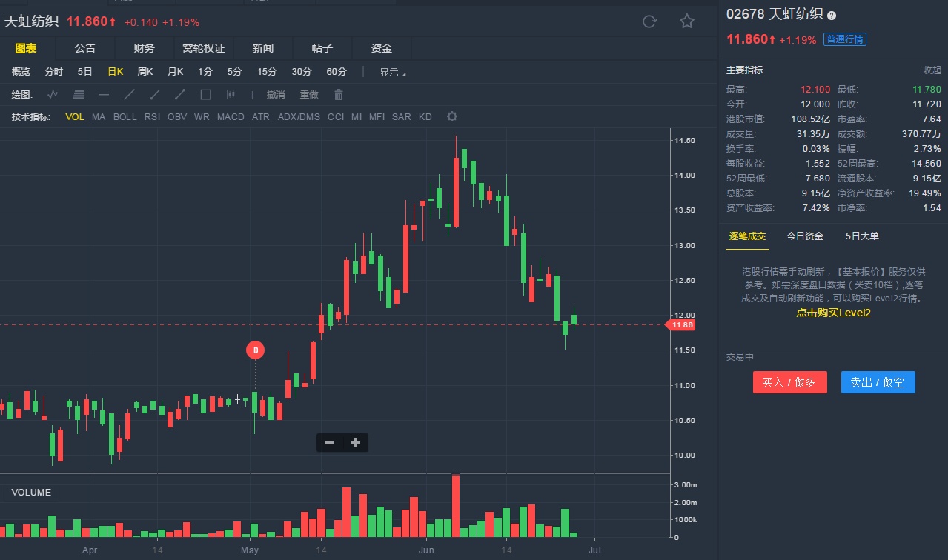948x560 pixels.
Task: Switch to the 财务 tab
Action: pyautogui.click(x=145, y=48)
